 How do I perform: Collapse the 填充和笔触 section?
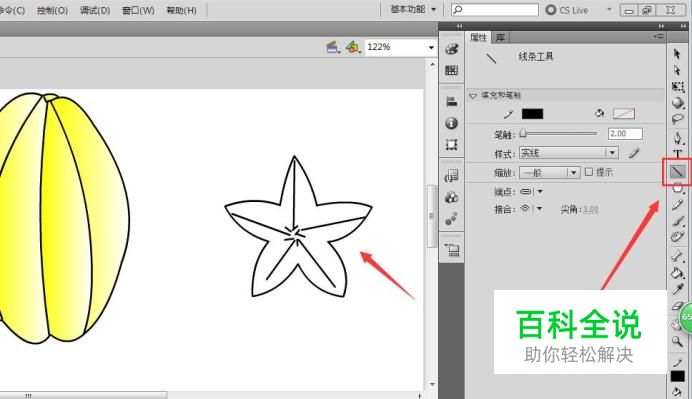(x=473, y=95)
